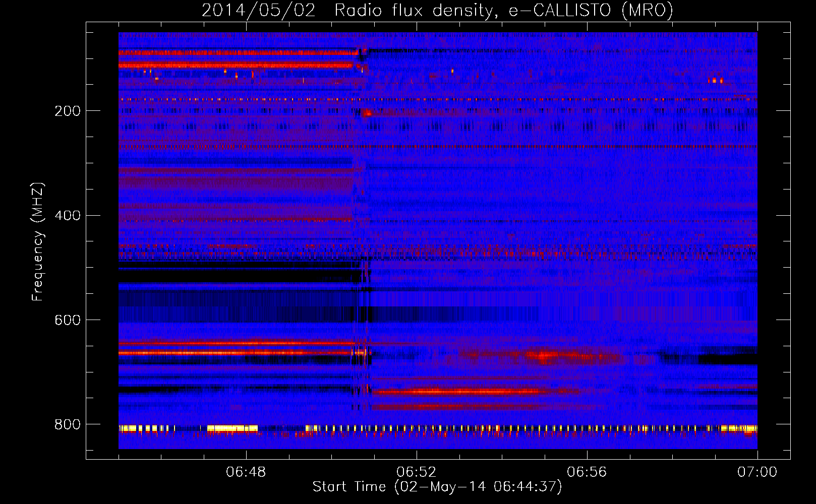This screenshot has width=816, height=504.
Task: Click the plot title '2014/05/02 Radio flux density'
Action: tap(437, 11)
